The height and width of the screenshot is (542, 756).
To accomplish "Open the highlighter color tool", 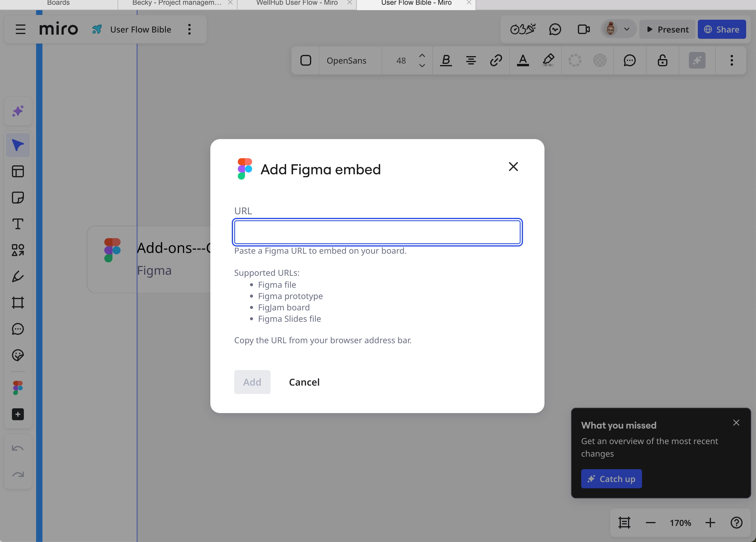I will [548, 60].
